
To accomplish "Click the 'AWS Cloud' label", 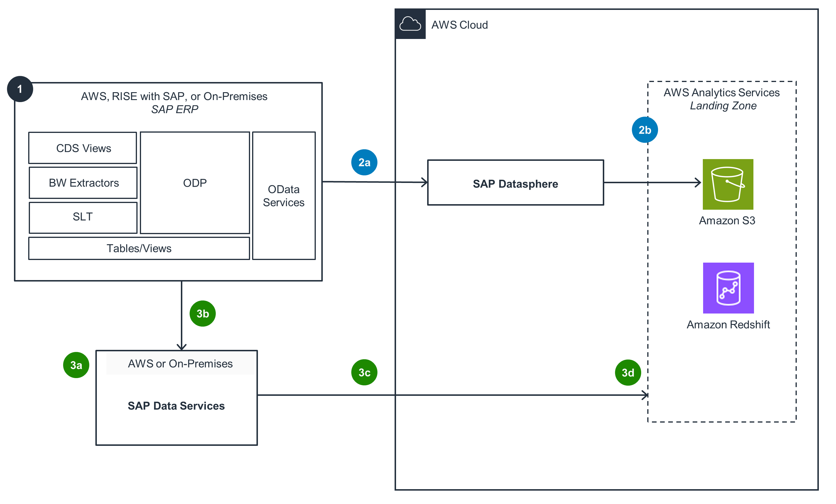I will click(459, 25).
